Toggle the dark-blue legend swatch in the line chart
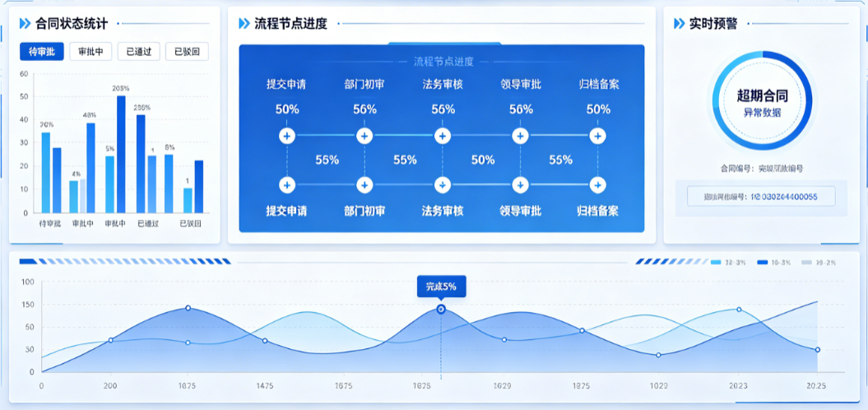The height and width of the screenshot is (410, 868). (x=763, y=262)
